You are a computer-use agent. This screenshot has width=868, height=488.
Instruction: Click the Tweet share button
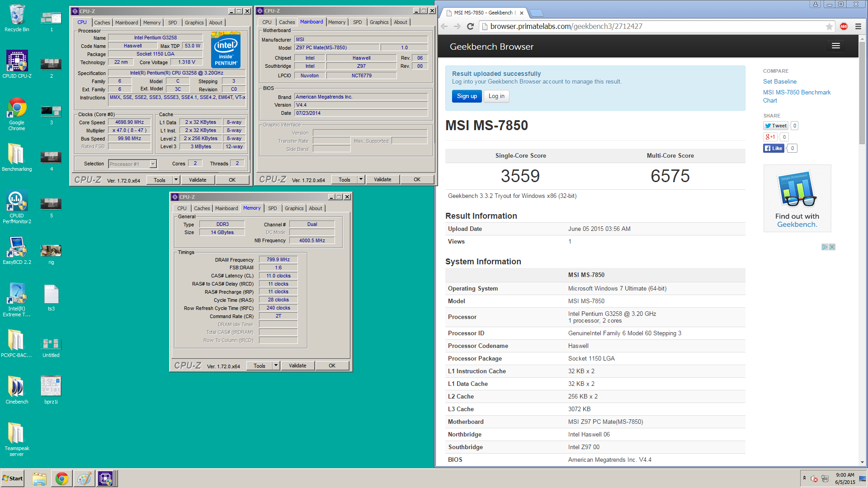coord(776,126)
